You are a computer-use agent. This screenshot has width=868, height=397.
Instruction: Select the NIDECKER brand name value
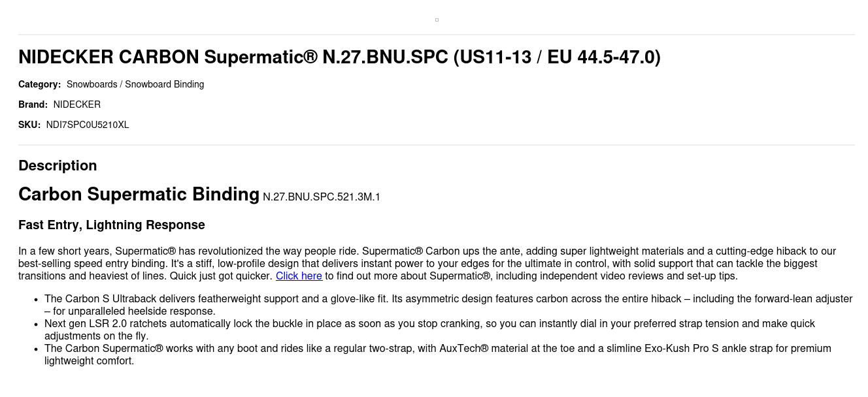(77, 104)
